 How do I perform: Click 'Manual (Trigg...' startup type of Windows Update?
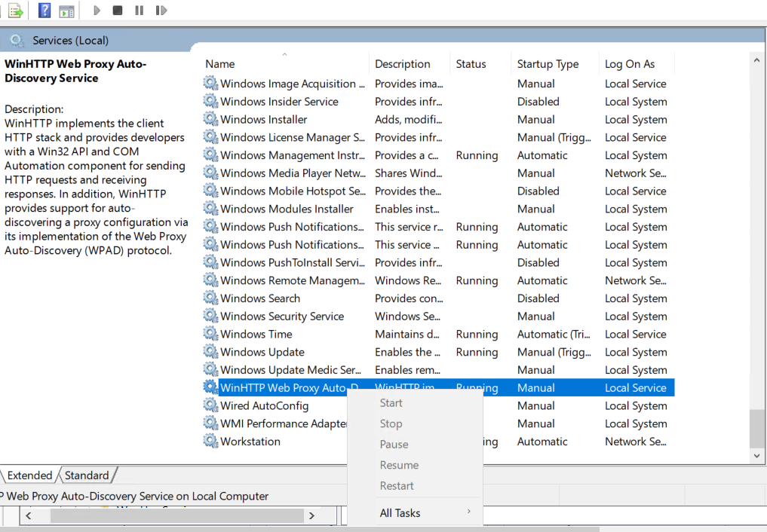click(554, 352)
